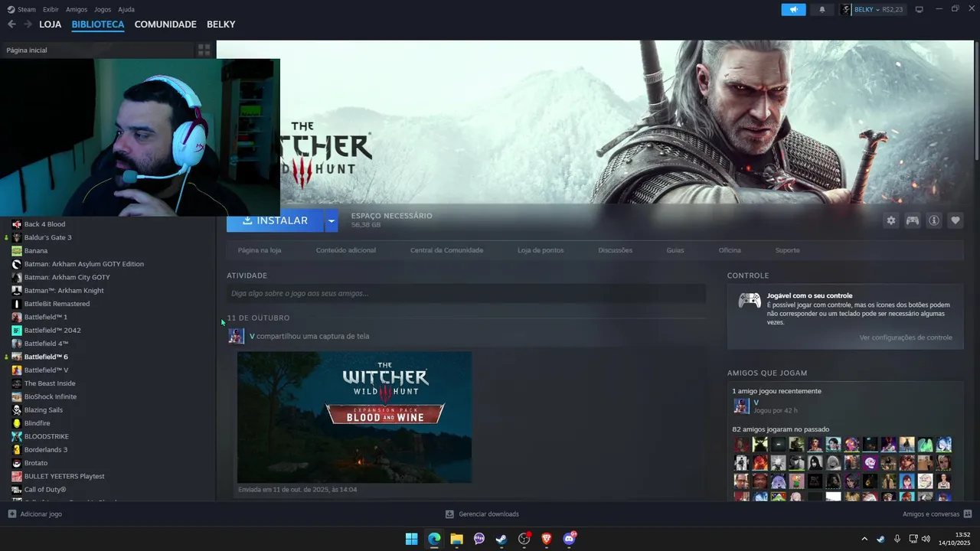Select BLOODSTRIKE in game list
The height and width of the screenshot is (551, 980).
coord(46,436)
